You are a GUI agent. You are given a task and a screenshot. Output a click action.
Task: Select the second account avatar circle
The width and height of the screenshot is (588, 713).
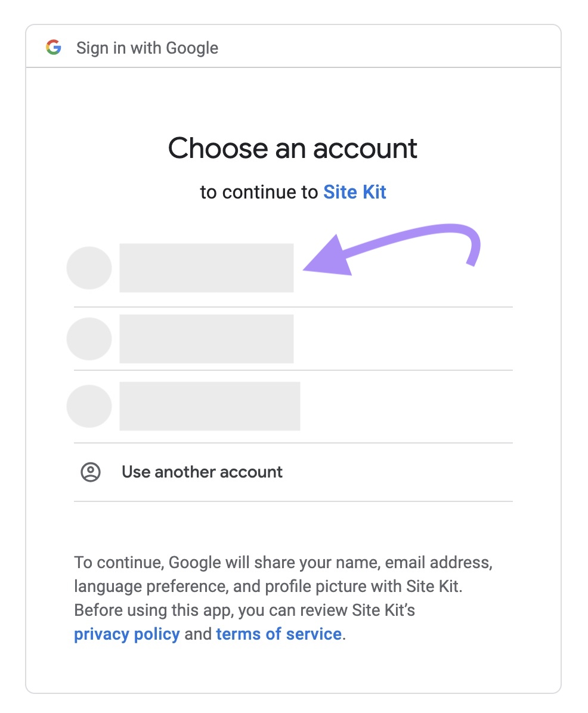89,339
